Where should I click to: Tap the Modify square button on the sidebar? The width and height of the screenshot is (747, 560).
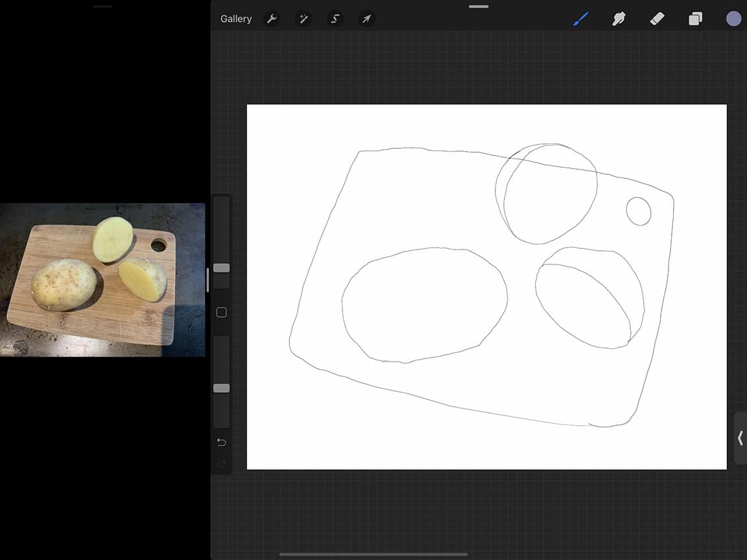click(x=221, y=312)
